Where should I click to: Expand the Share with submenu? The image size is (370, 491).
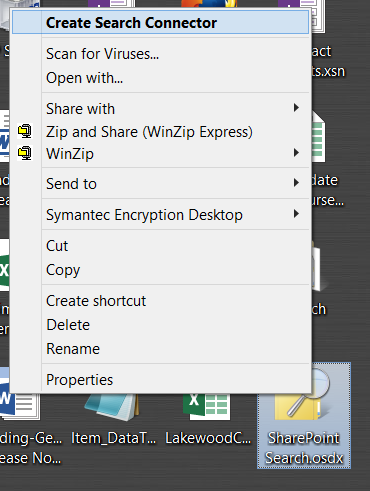[x=160, y=109]
